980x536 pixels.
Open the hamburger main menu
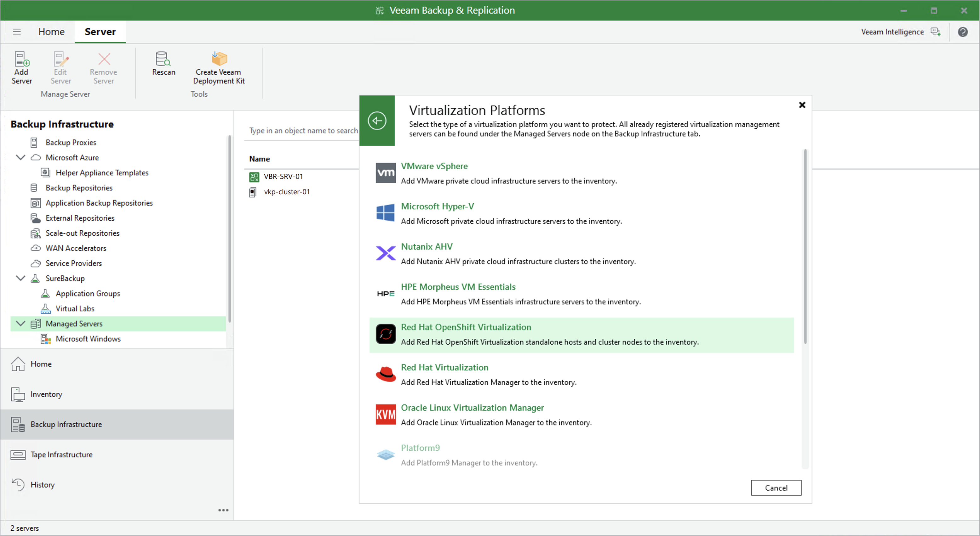(17, 31)
